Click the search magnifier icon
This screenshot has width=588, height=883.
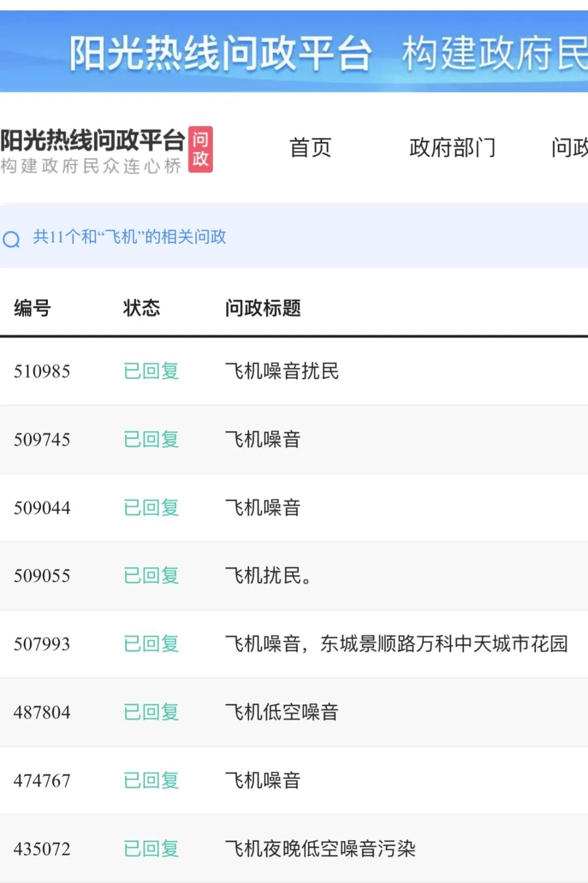tap(11, 239)
